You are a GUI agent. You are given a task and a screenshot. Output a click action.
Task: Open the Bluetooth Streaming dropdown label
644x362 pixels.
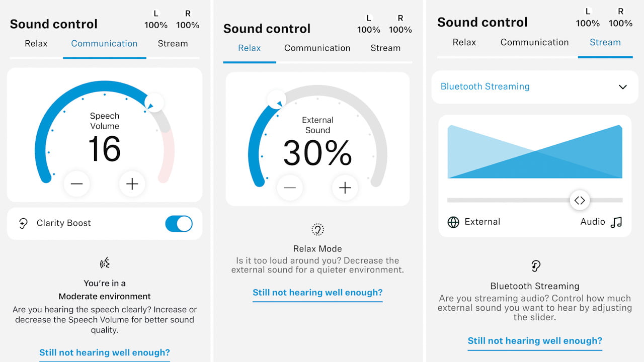[x=485, y=86]
